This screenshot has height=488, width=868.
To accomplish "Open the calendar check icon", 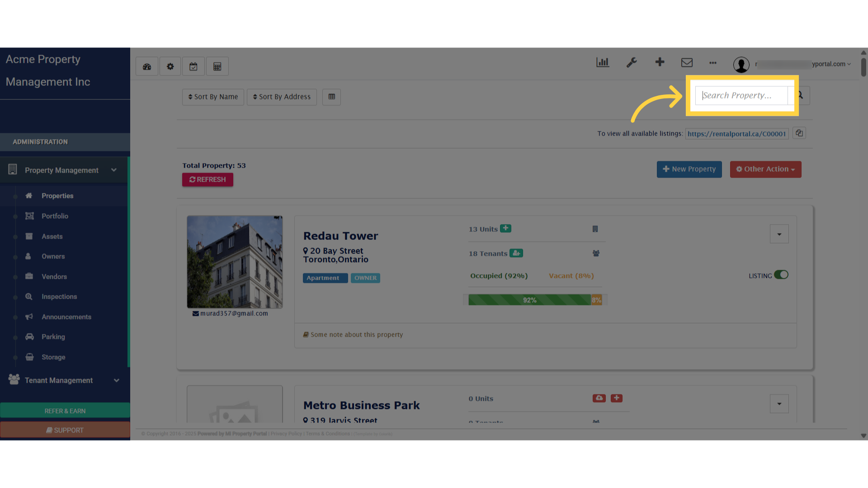I will click(x=193, y=66).
